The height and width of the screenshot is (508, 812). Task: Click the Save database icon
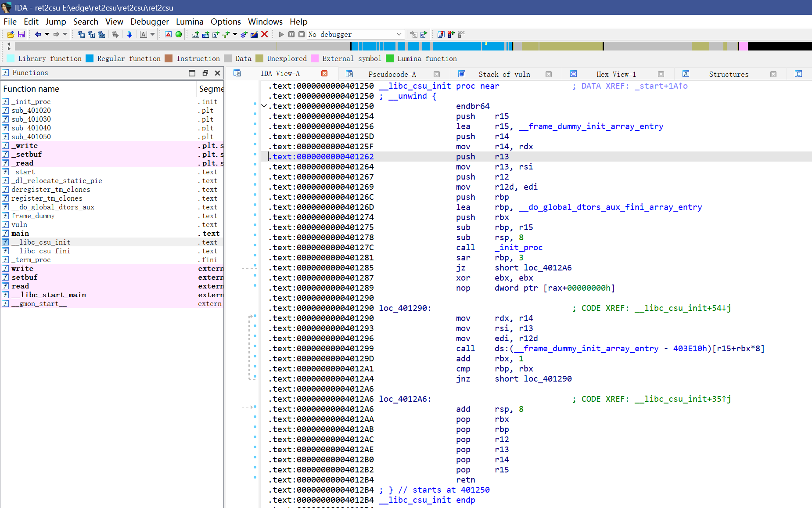tap(21, 34)
